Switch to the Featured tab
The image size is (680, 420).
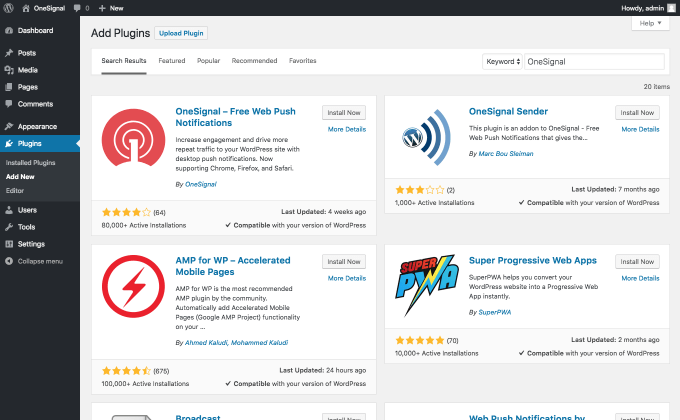pos(172,61)
